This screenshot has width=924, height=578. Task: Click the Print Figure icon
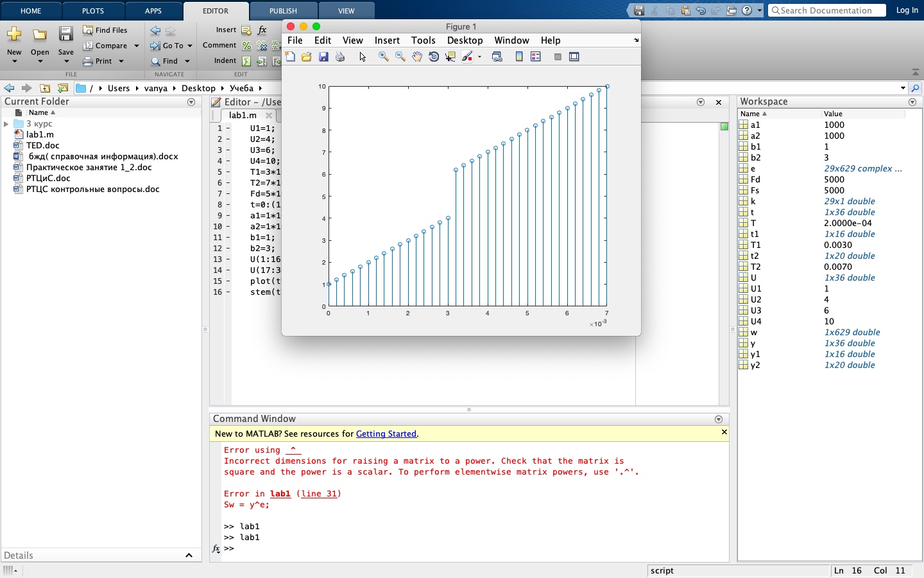pyautogui.click(x=340, y=57)
